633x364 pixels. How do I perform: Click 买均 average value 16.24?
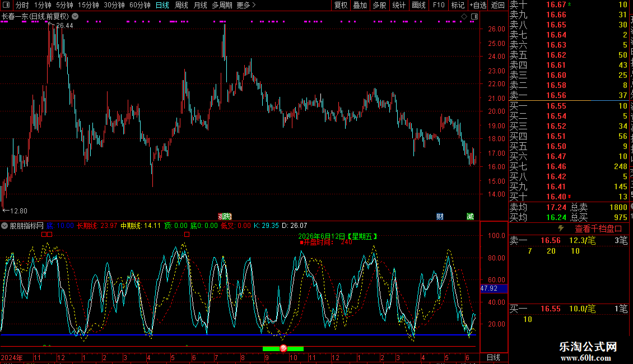tap(556, 217)
